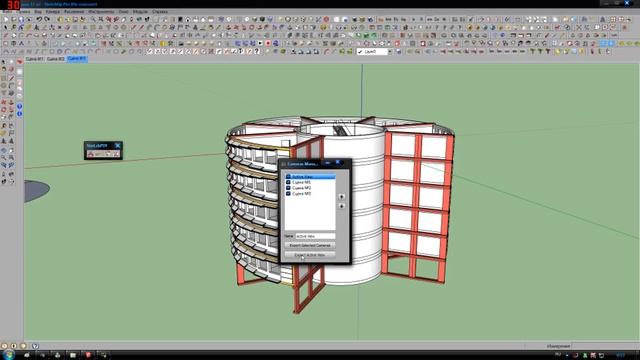Click the Name field in Camera Manager
Viewport: 640px width, 360px height.
(x=315, y=236)
